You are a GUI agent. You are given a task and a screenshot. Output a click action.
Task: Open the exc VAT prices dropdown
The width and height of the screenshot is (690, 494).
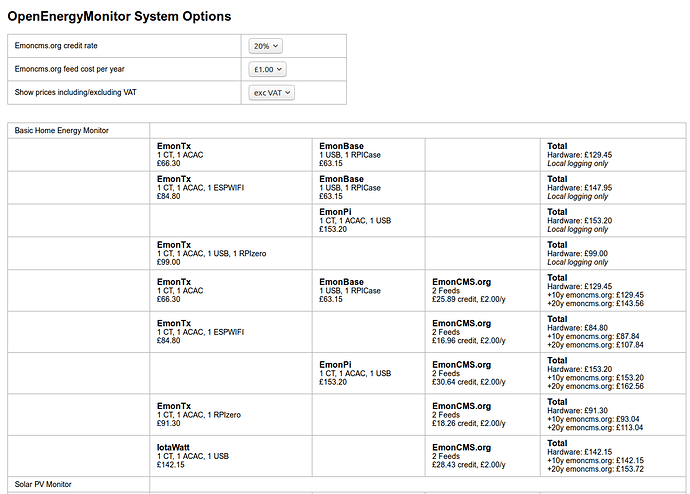(272, 93)
